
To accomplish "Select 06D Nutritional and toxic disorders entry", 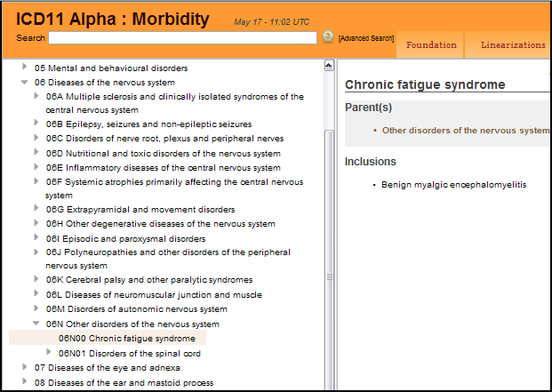I will click(x=163, y=154).
